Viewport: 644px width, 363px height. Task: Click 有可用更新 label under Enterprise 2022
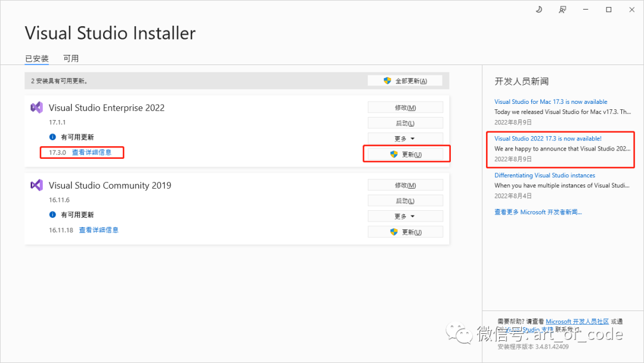77,137
